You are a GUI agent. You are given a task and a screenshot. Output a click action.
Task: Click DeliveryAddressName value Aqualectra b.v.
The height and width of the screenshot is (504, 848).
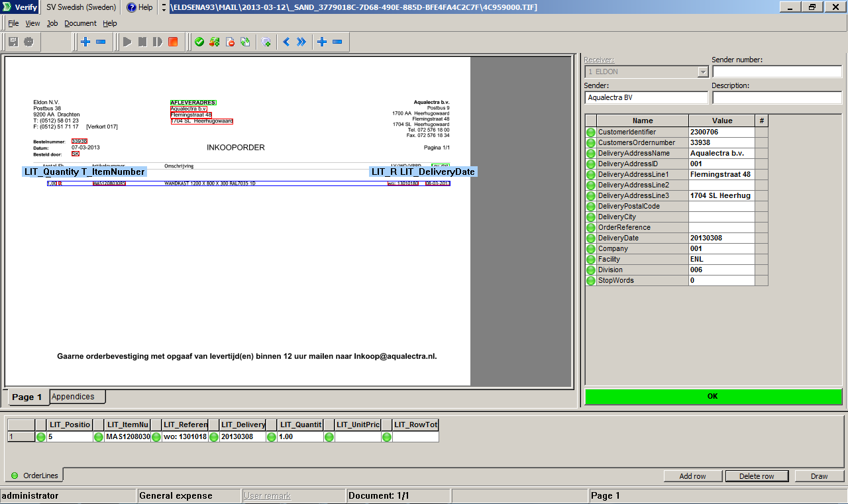click(721, 153)
